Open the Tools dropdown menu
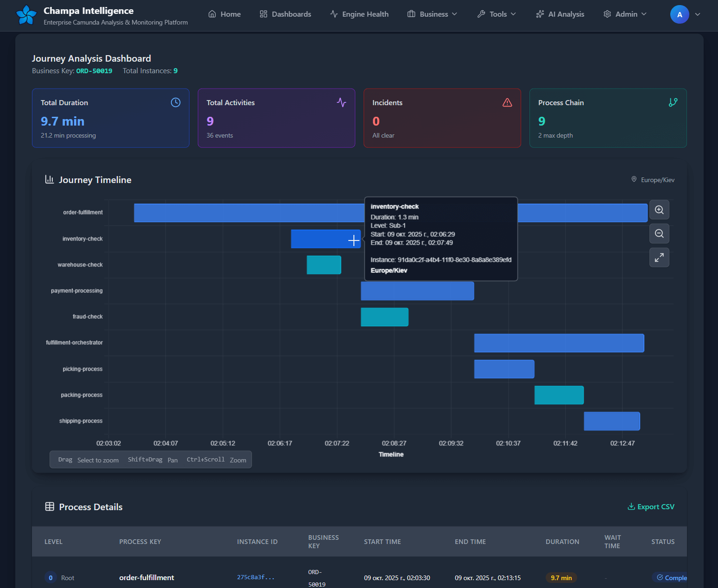The height and width of the screenshot is (588, 718). coord(496,14)
